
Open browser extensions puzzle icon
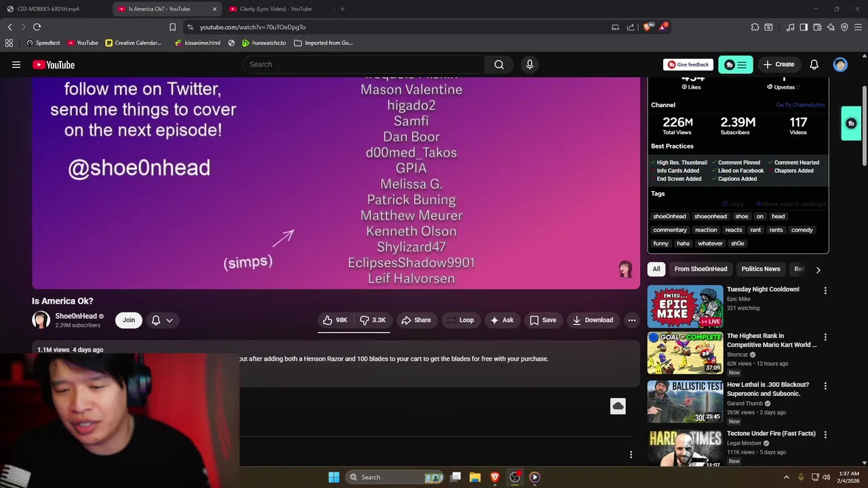[x=755, y=27]
